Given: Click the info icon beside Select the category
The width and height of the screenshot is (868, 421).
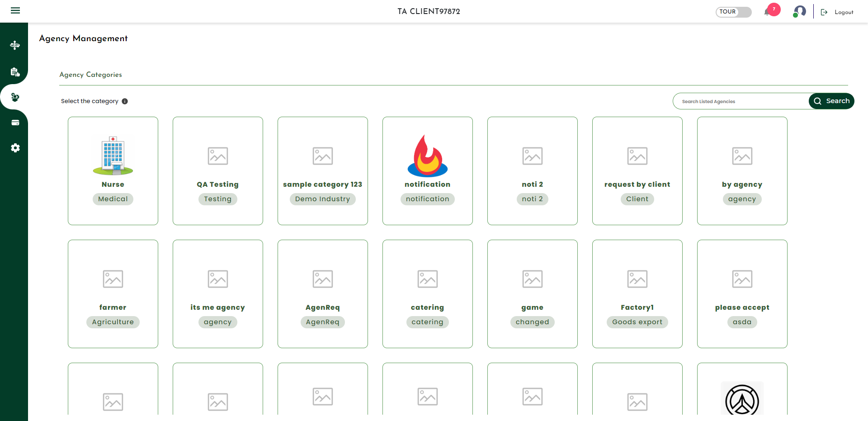Looking at the screenshot, I should [x=125, y=101].
